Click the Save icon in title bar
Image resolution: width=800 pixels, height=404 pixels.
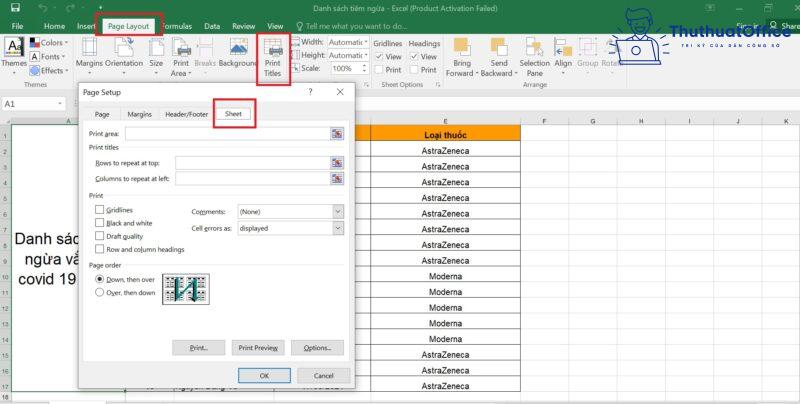coord(15,8)
